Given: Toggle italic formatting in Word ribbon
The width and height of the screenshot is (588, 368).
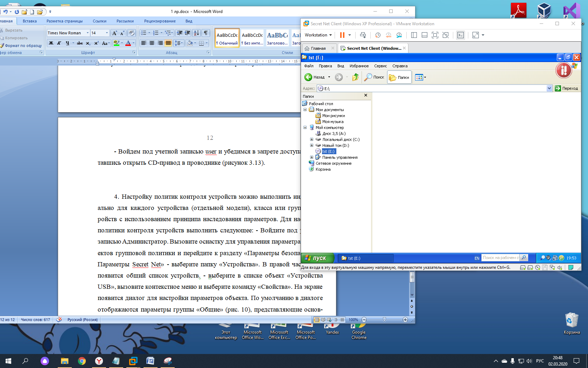Looking at the screenshot, I should point(59,43).
